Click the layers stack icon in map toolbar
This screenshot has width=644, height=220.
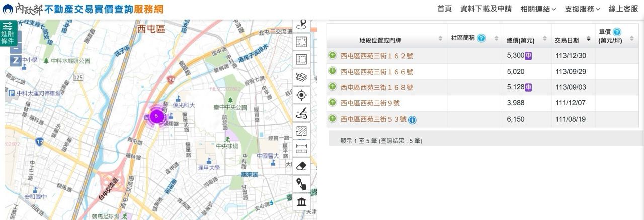point(301,77)
